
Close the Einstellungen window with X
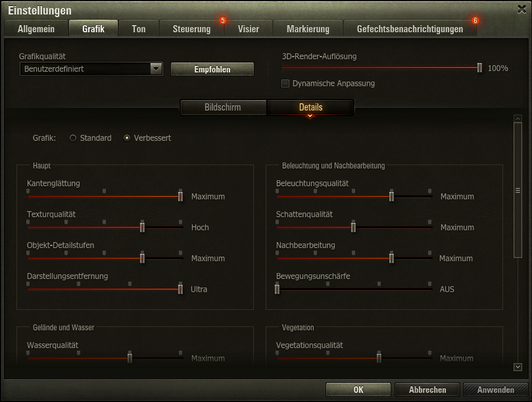[521, 8]
